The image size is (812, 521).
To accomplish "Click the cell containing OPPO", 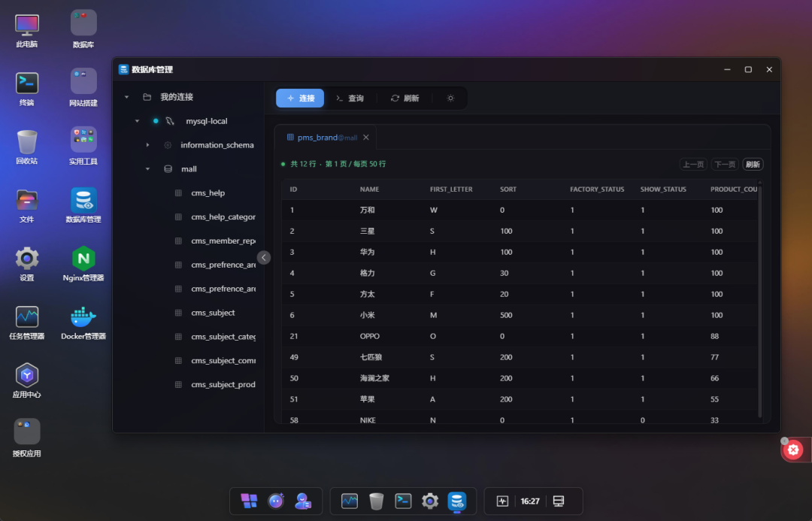I will point(370,336).
